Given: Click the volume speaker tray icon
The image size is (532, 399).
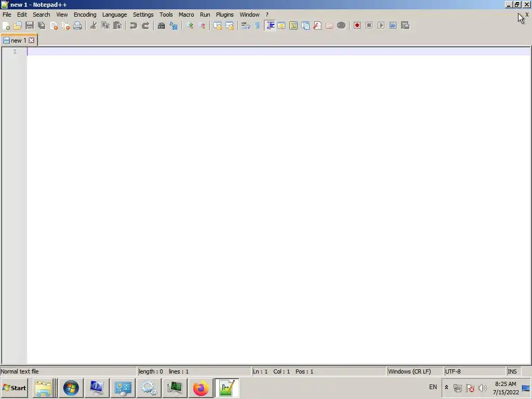Looking at the screenshot, I should click(x=482, y=388).
